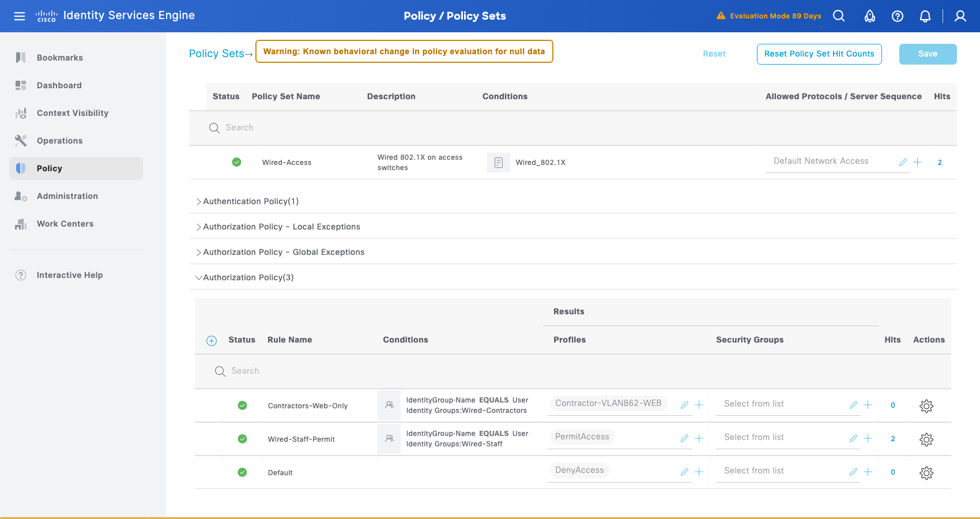
Task: Toggle status of Wired-Access policy set
Action: tap(236, 162)
